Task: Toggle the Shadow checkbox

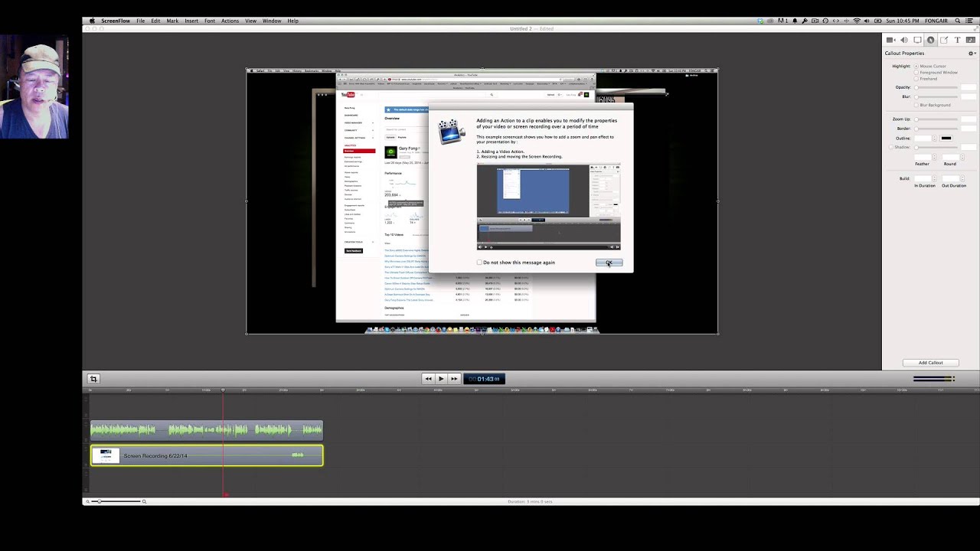Action: click(891, 147)
